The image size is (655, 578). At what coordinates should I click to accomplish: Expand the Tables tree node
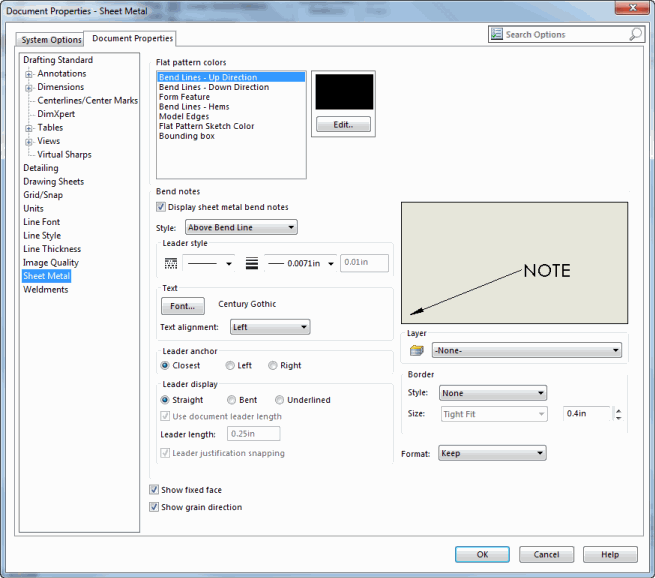point(29,128)
